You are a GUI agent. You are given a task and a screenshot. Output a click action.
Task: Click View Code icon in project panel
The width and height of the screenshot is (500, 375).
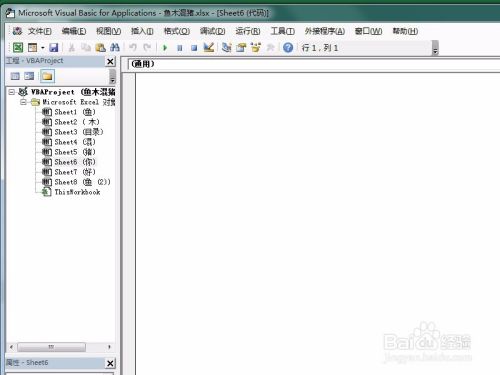point(15,76)
